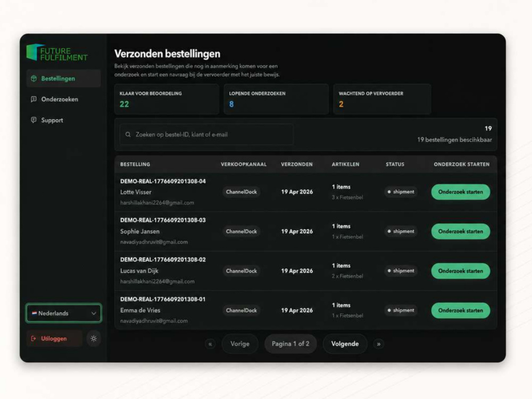Image resolution: width=532 pixels, height=399 pixels.
Task: Open the Nederlands language dropdown
Action: (x=63, y=313)
